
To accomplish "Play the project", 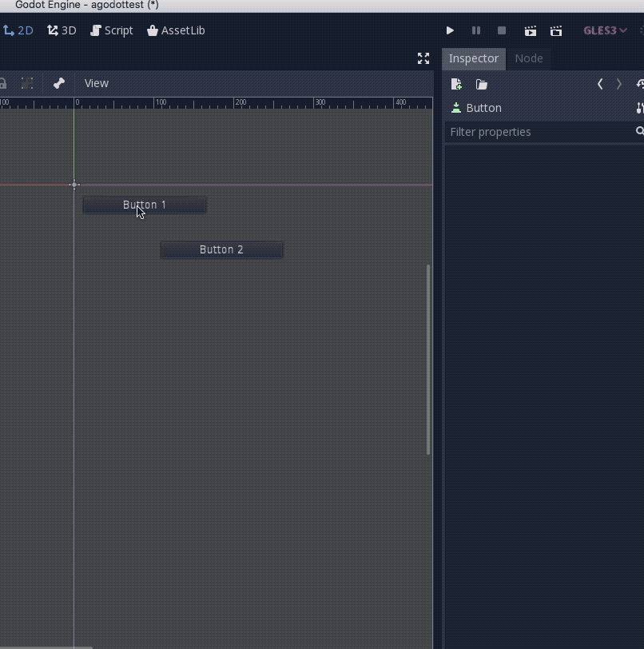I will (x=450, y=30).
